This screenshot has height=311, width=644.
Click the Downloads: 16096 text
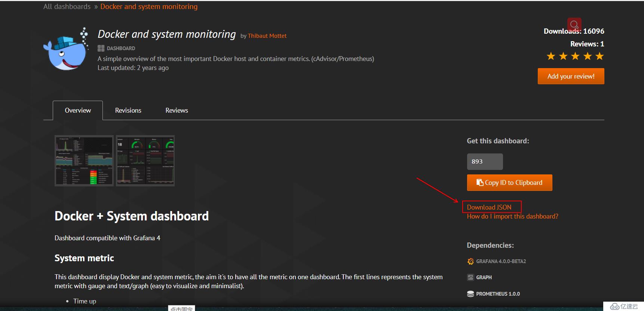tap(574, 31)
